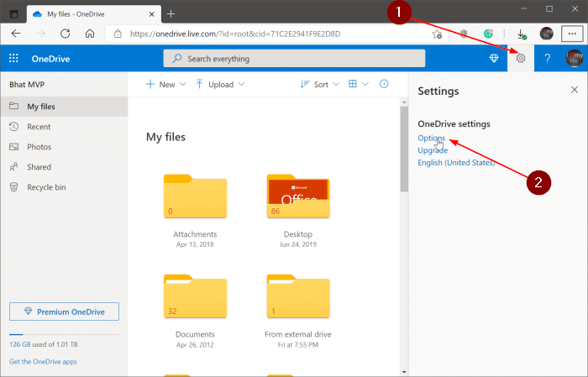588x377 pixels.
Task: Click the Upgrade link in settings
Action: (433, 150)
